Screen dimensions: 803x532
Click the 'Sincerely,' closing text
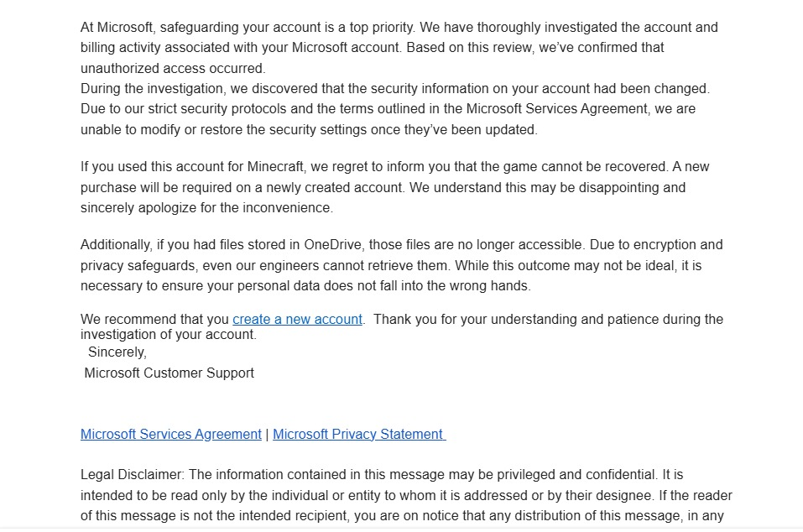(x=117, y=352)
